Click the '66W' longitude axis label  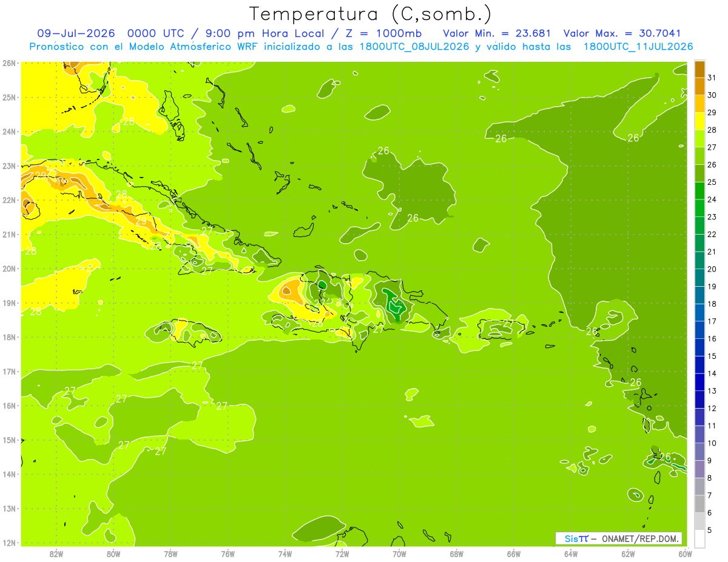(x=514, y=554)
